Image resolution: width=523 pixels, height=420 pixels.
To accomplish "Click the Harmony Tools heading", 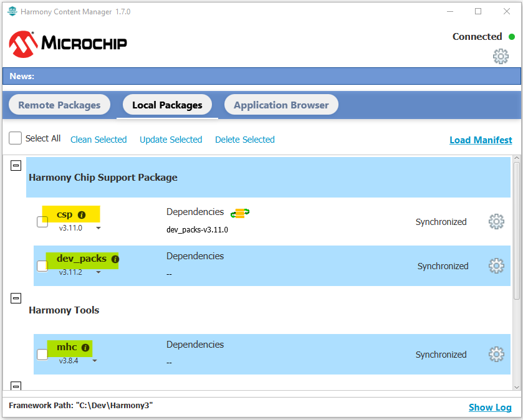I will (64, 310).
